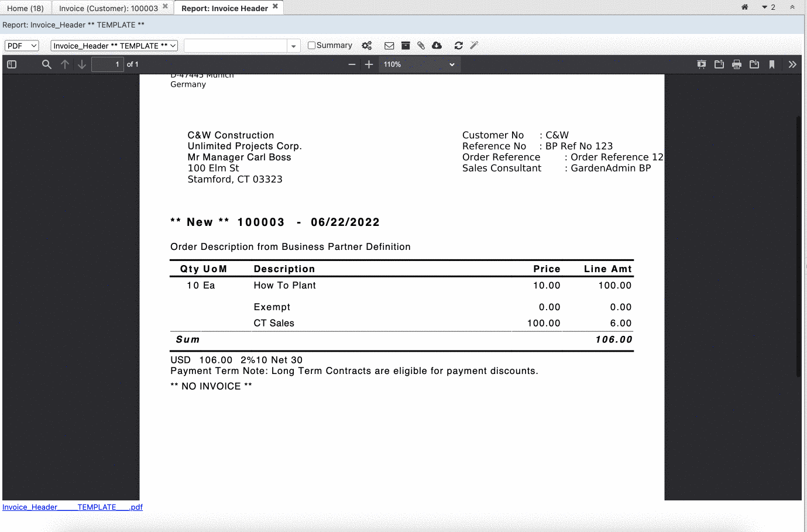Open the PDF search tool
807x532 pixels.
click(x=47, y=64)
